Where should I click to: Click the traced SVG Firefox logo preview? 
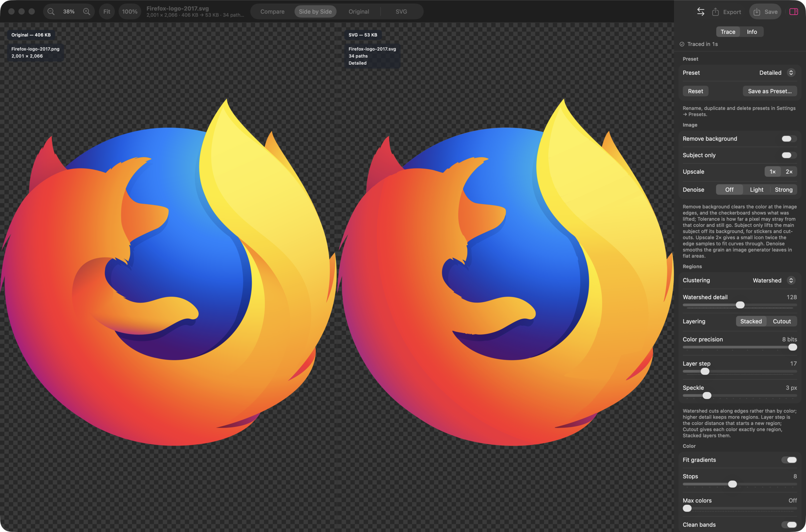[x=506, y=273]
